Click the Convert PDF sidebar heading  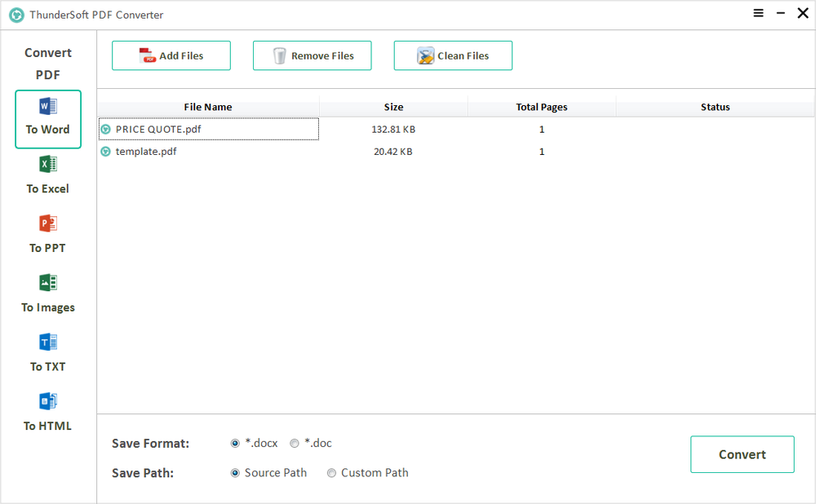[47, 63]
